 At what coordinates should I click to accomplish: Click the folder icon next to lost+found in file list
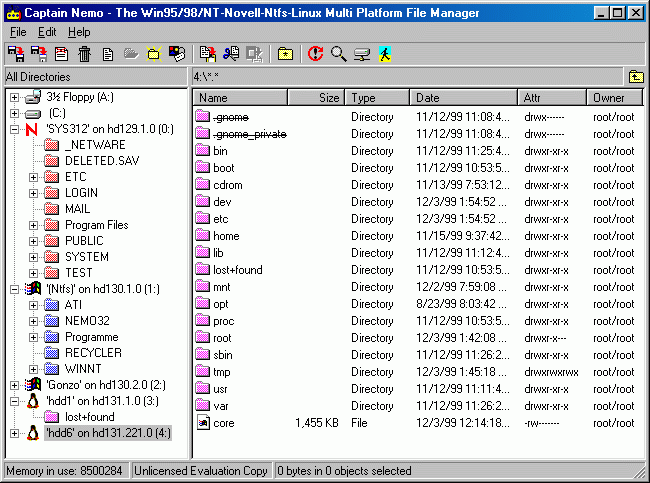tap(203, 269)
